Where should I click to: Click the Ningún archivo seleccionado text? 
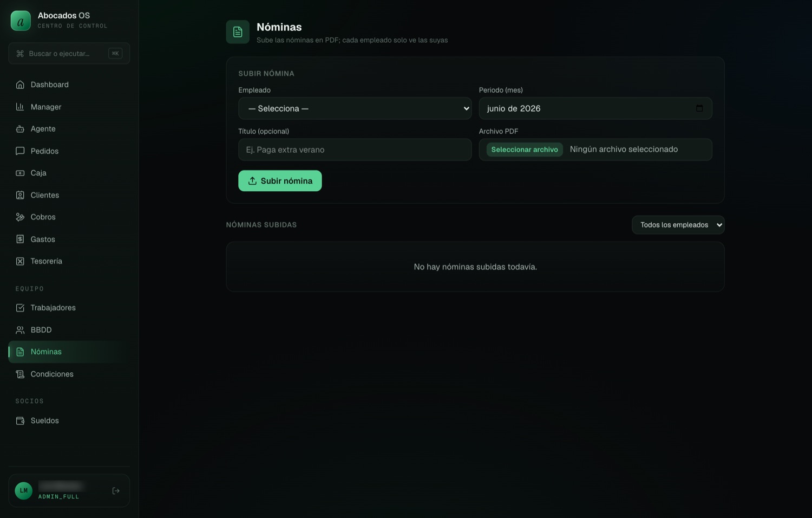624,149
